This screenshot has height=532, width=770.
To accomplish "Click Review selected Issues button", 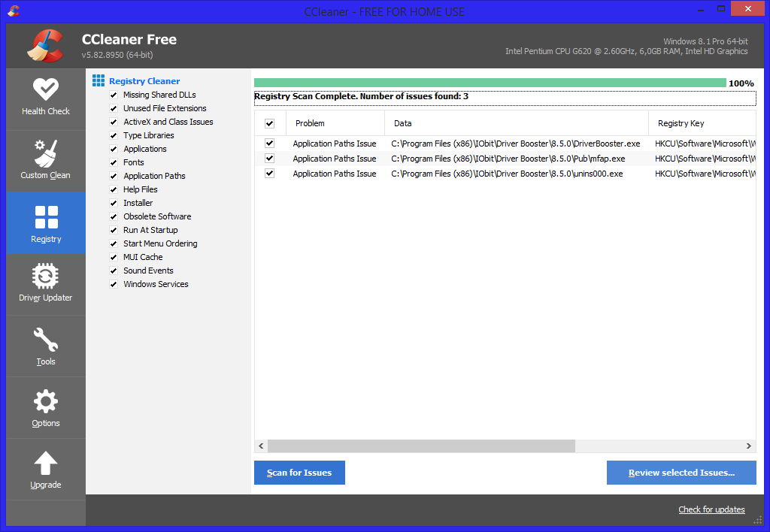I will [x=681, y=473].
